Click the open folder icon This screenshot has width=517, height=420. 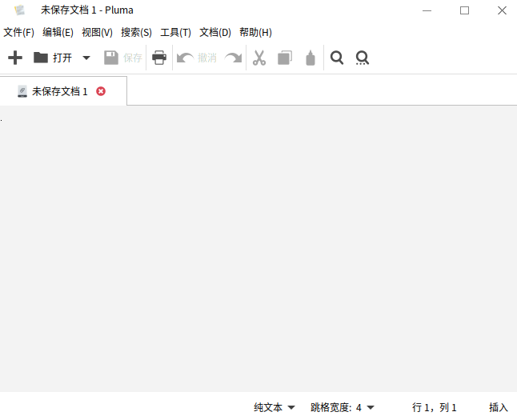point(41,58)
